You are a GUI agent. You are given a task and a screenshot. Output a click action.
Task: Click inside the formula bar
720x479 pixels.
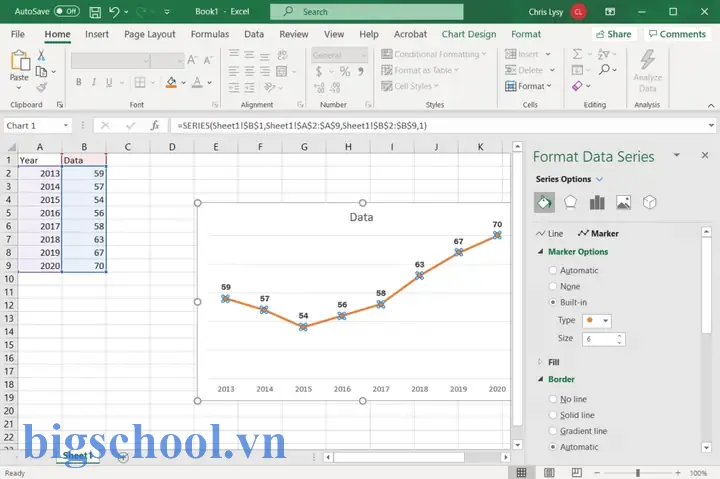pyautogui.click(x=439, y=125)
